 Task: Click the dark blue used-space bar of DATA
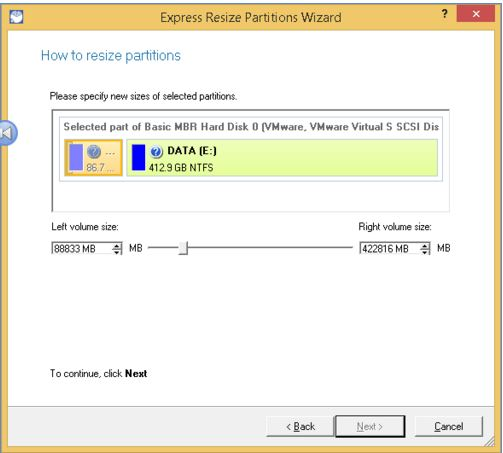point(138,157)
